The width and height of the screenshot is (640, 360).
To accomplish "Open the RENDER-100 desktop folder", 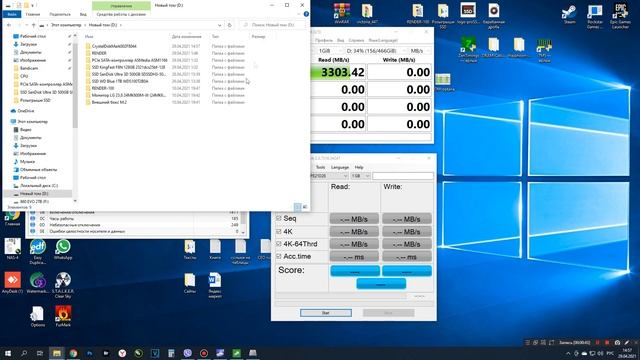I will (418, 14).
